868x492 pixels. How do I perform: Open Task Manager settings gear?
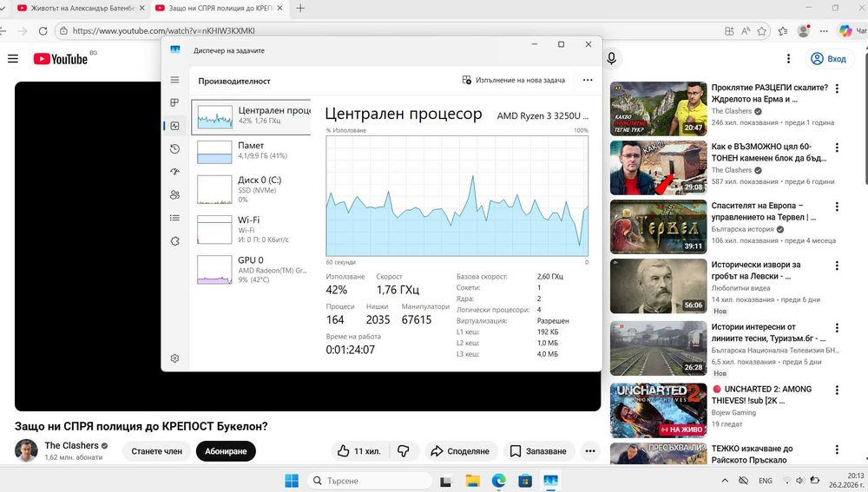point(175,358)
